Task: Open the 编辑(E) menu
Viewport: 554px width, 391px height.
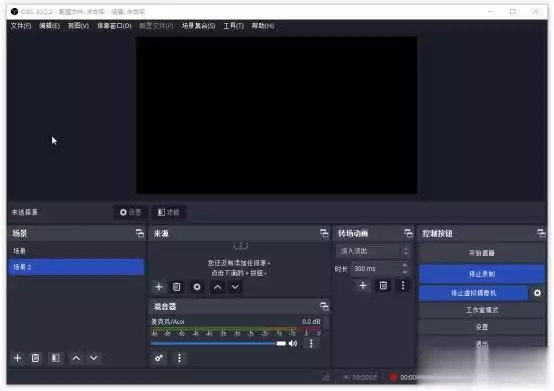Action: tap(49, 26)
